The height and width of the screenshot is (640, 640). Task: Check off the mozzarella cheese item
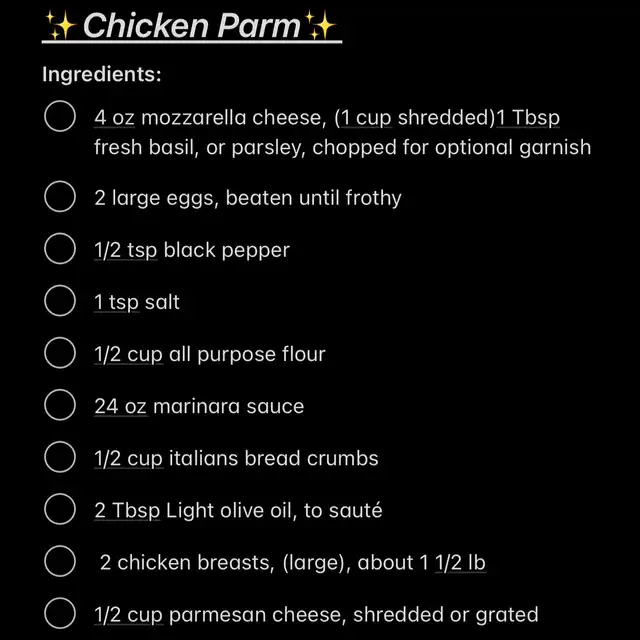(60, 117)
